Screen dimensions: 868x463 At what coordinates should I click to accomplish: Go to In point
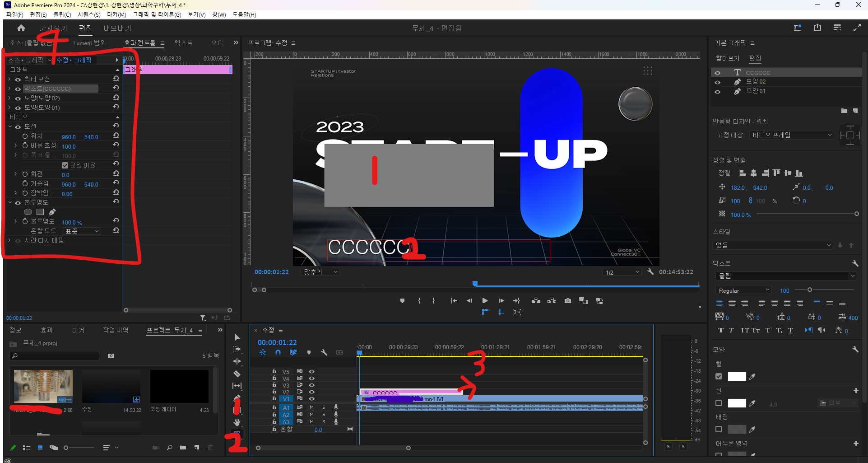(454, 301)
